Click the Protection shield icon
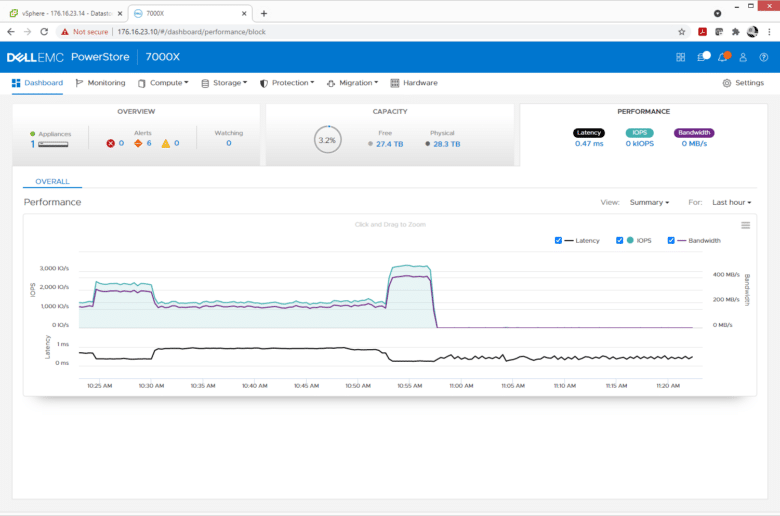 tap(264, 84)
